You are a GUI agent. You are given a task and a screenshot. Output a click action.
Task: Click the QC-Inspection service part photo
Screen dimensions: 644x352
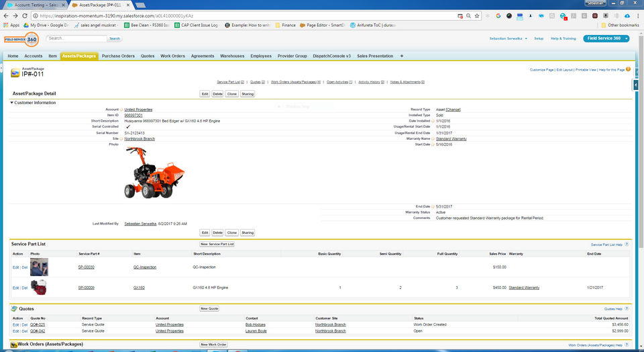pyautogui.click(x=39, y=267)
